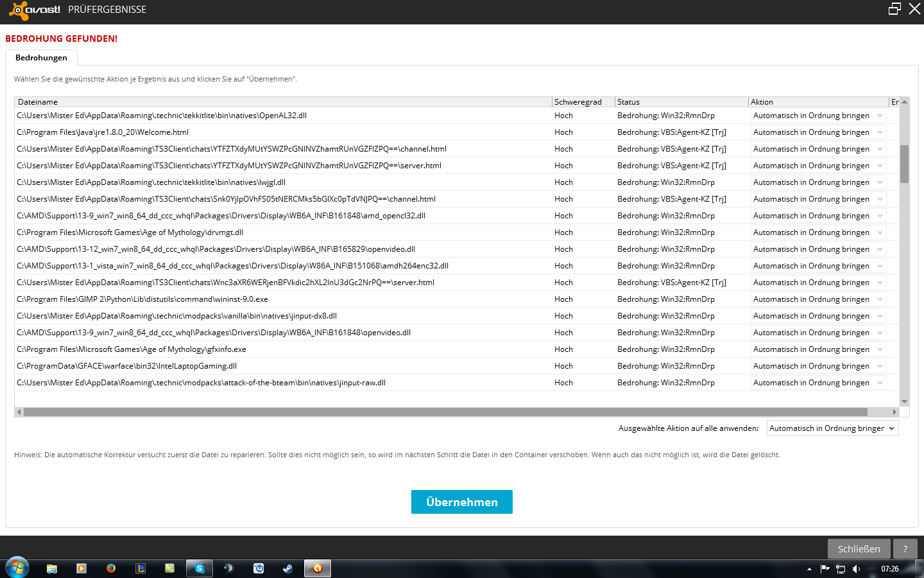Open Steam from the taskbar
The height and width of the screenshot is (578, 924).
pyautogui.click(x=288, y=568)
